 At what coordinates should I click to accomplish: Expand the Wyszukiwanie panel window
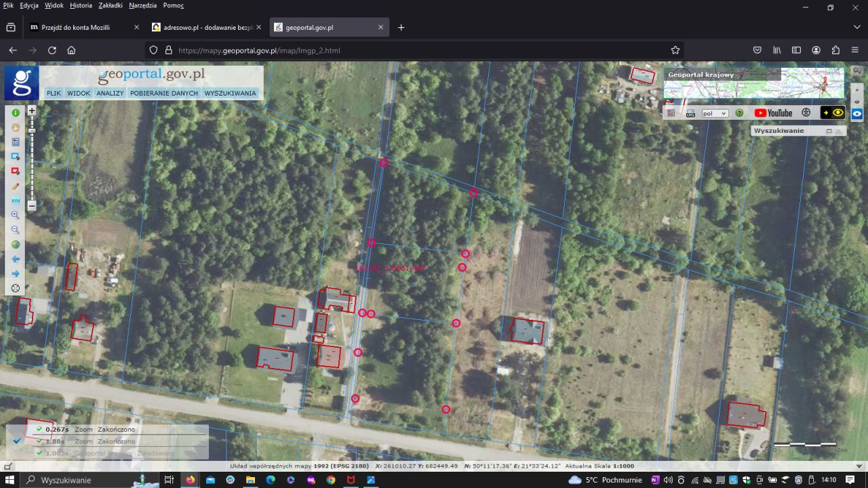(x=829, y=131)
